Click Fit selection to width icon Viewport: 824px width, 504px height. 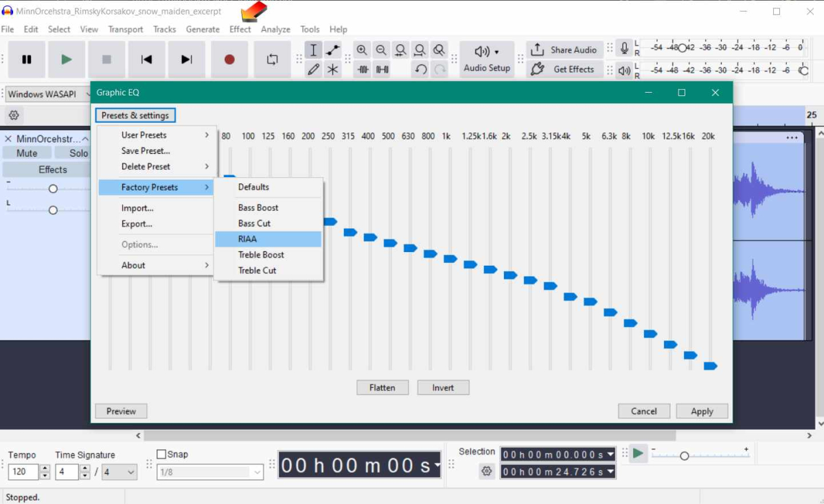[x=400, y=50]
